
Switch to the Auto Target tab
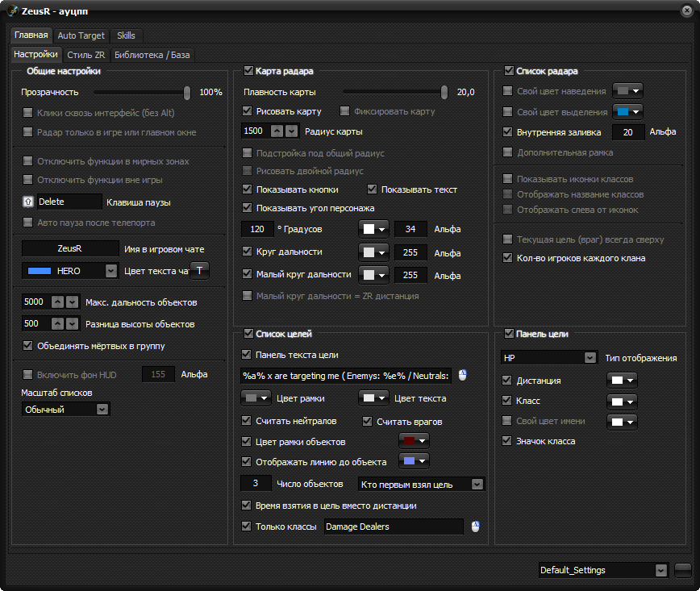[81, 35]
